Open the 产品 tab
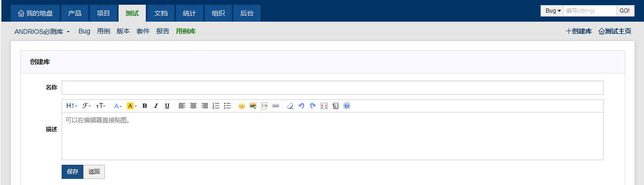Screen dimensions: 644x185 [x=75, y=13]
